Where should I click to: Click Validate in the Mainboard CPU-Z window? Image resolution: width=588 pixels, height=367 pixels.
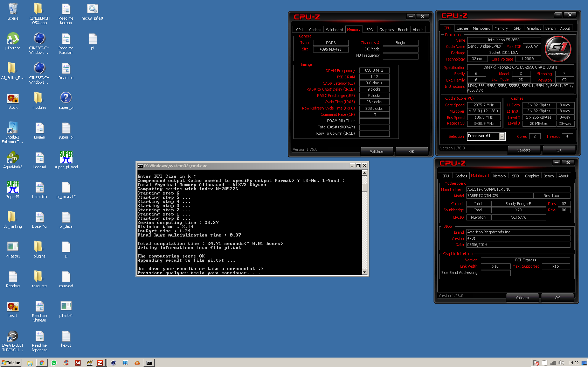click(522, 298)
